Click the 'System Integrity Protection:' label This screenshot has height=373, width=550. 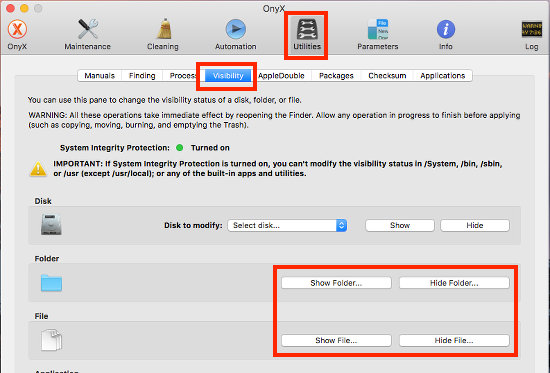tap(115, 148)
